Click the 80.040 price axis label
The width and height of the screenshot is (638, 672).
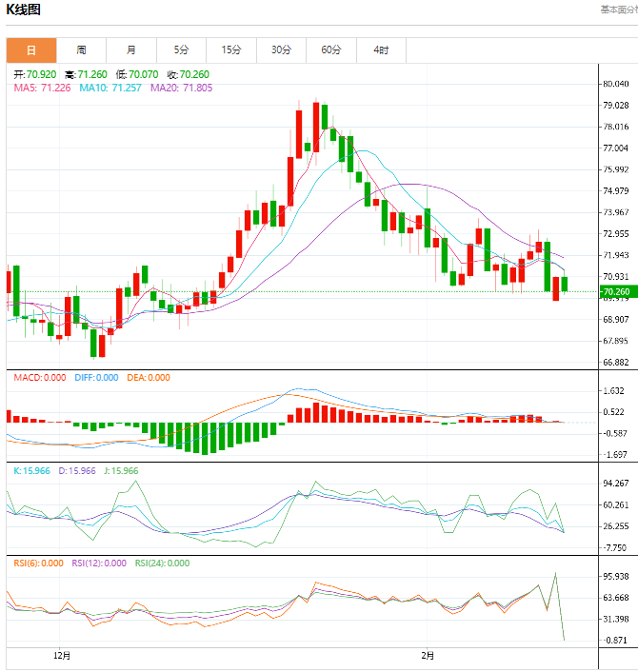click(616, 84)
